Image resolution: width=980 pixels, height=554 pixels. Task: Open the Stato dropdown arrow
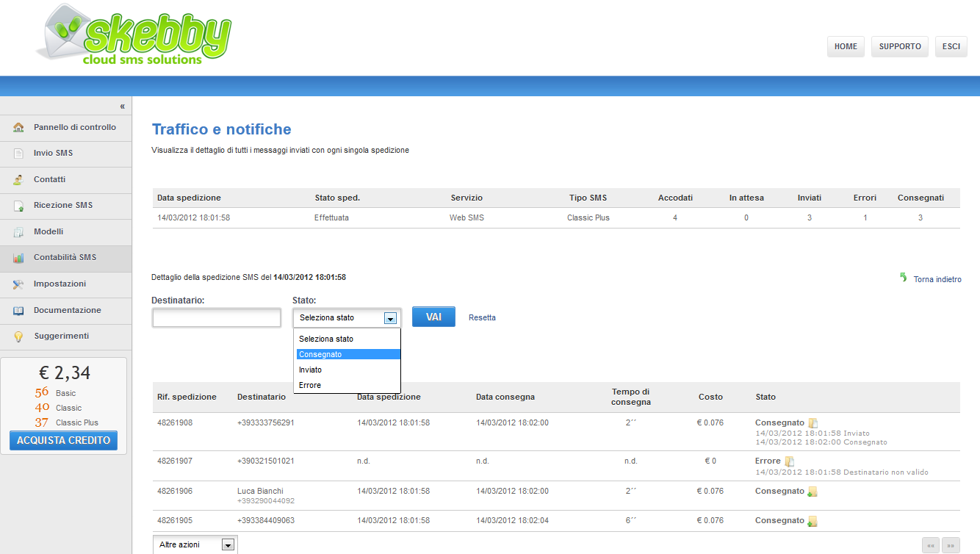pos(391,318)
